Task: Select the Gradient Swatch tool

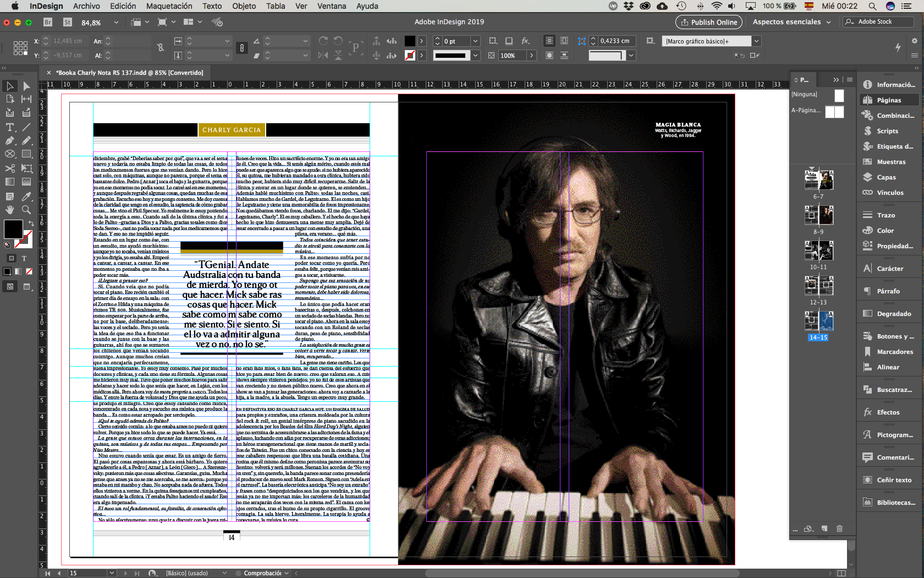Action: point(10,182)
